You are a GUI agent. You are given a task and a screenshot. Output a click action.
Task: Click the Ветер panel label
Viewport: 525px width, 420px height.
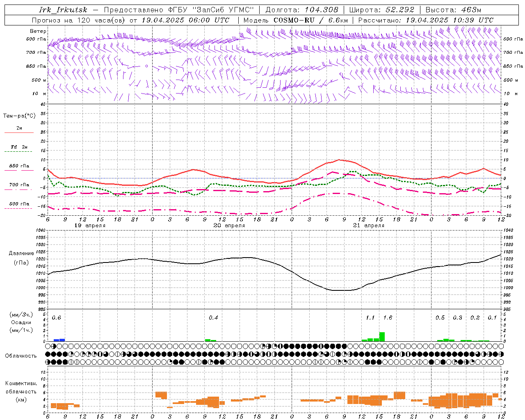tap(38, 31)
